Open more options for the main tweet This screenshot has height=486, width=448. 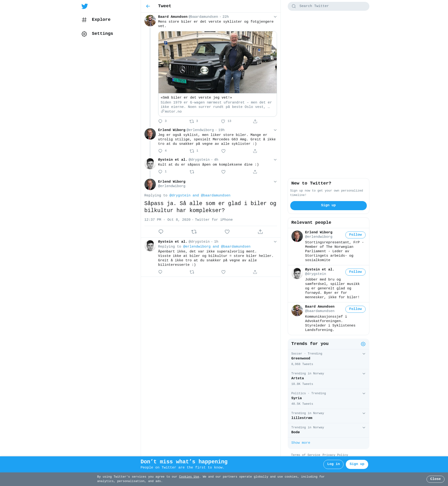(x=275, y=182)
